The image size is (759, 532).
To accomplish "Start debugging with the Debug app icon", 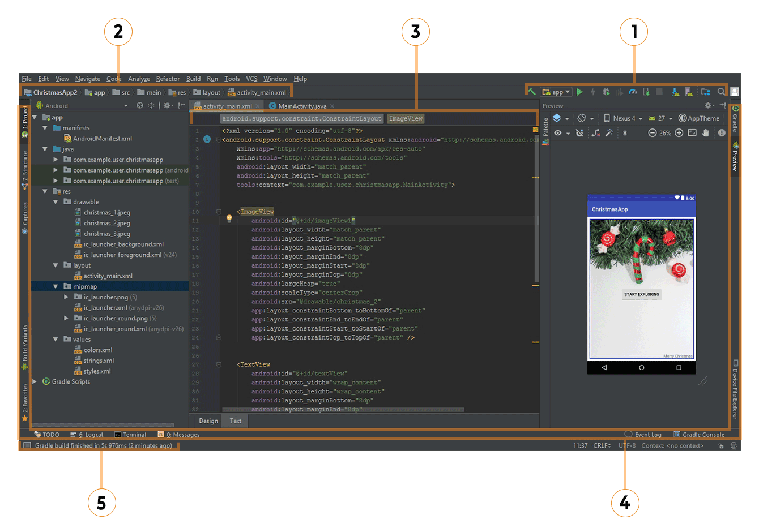I will tap(606, 92).
